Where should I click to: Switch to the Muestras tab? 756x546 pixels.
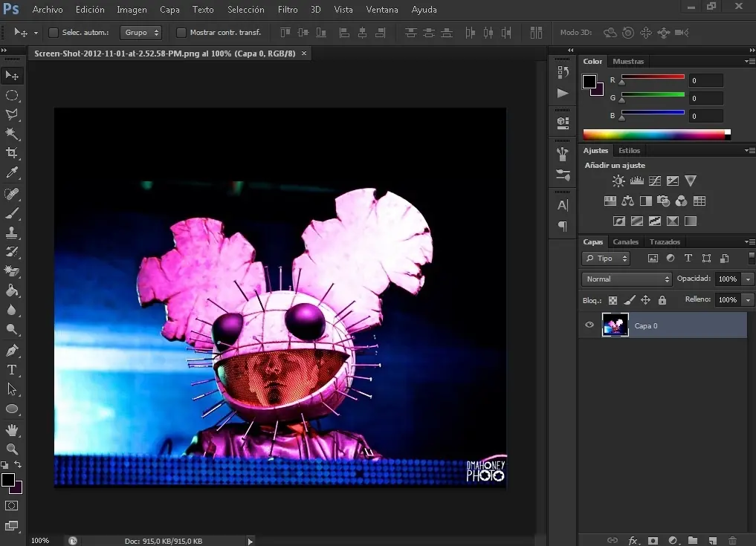pos(627,61)
